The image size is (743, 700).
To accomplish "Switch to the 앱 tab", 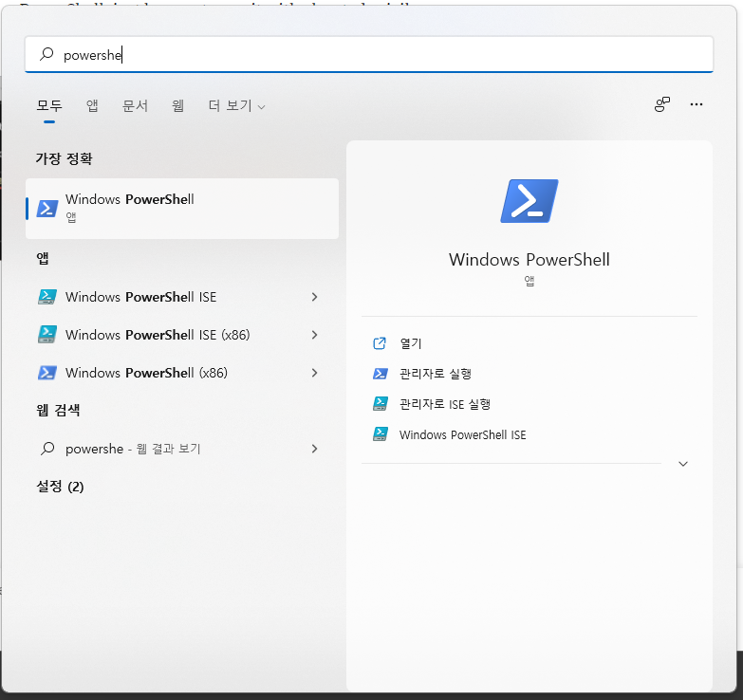I will coord(92,105).
